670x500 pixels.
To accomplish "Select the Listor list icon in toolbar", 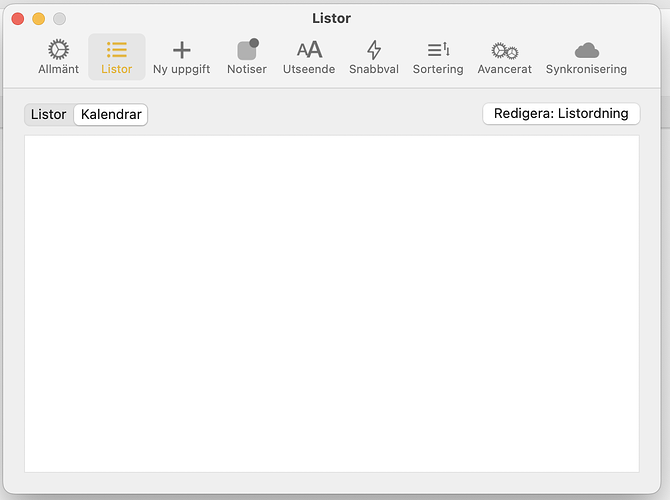I will coord(116,50).
